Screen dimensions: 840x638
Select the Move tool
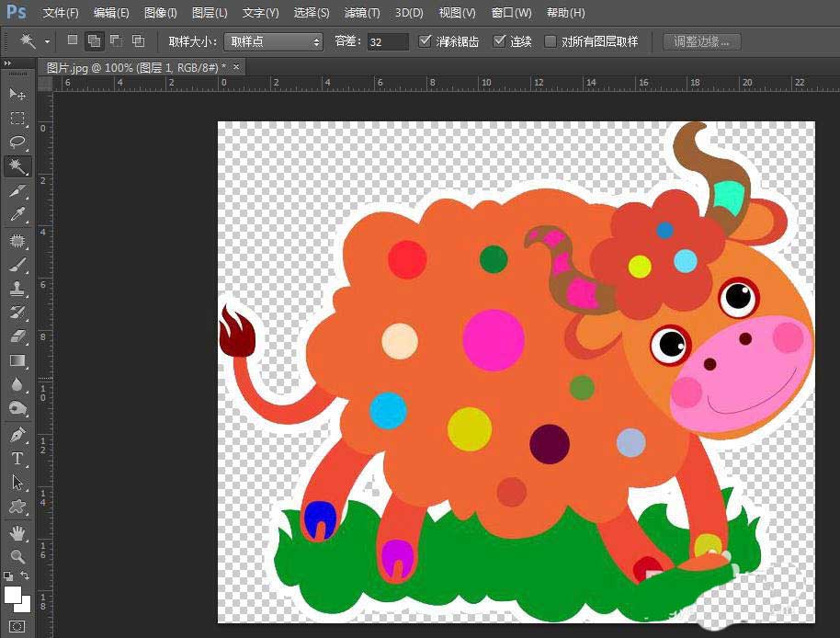[17, 94]
